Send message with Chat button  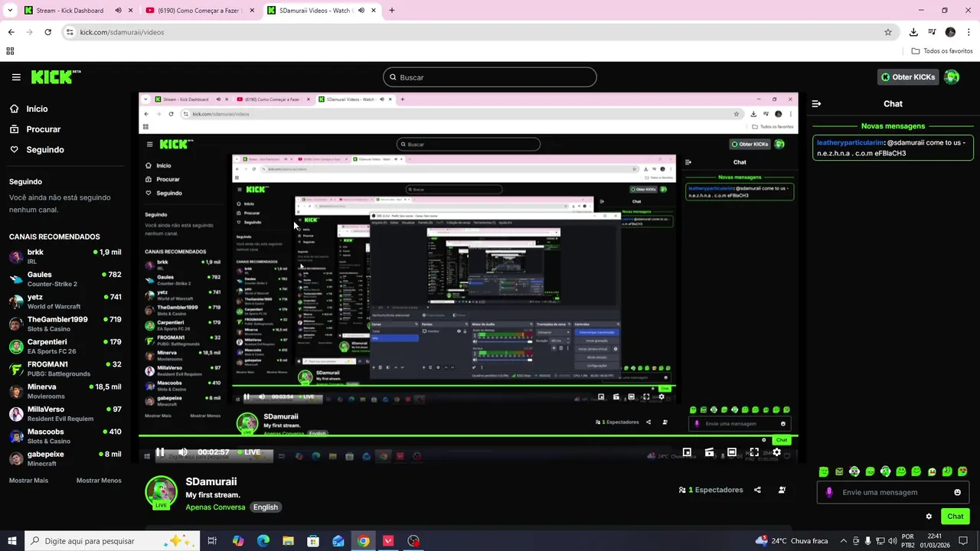(955, 517)
